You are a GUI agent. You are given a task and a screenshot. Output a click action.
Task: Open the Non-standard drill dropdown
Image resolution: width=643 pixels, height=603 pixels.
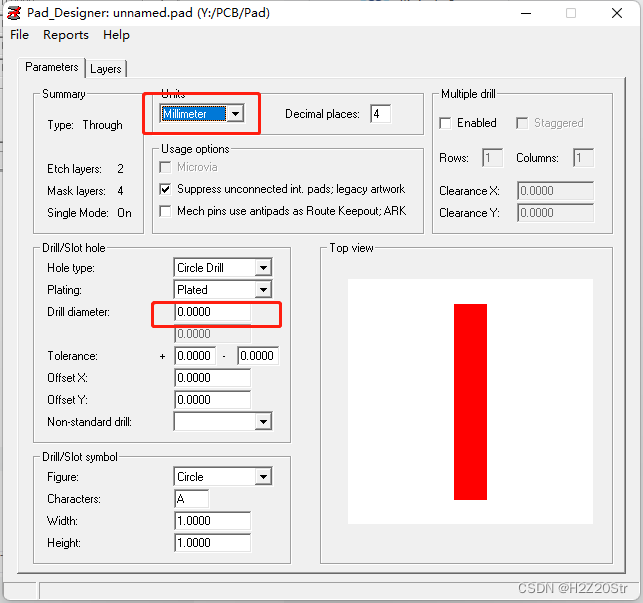(223, 422)
